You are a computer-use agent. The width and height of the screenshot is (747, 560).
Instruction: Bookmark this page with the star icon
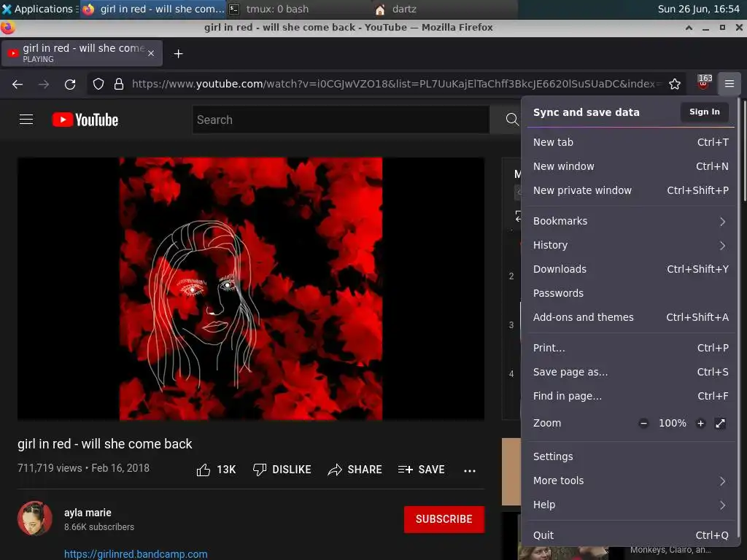coord(675,85)
